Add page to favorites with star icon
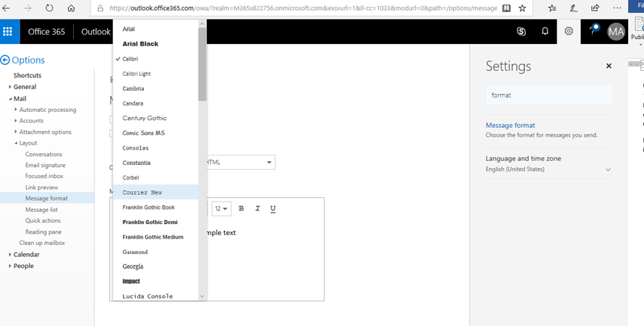Screen dimensions: 644x326 pos(522,8)
